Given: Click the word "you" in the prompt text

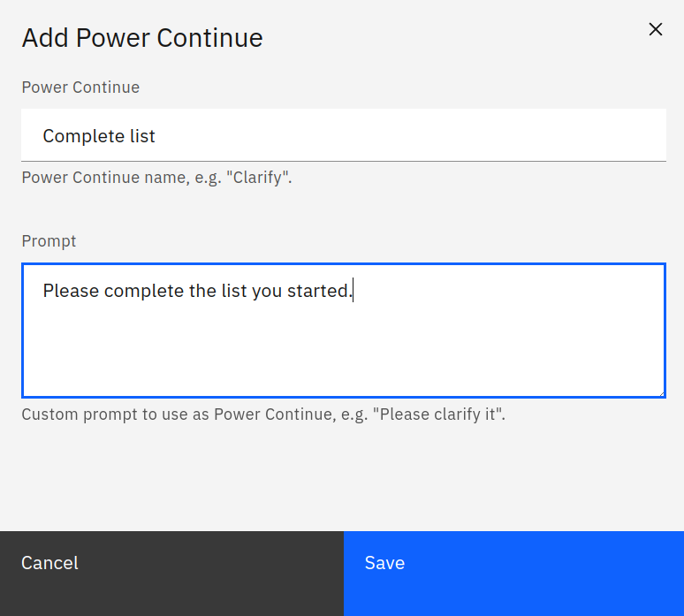Looking at the screenshot, I should pos(267,291).
